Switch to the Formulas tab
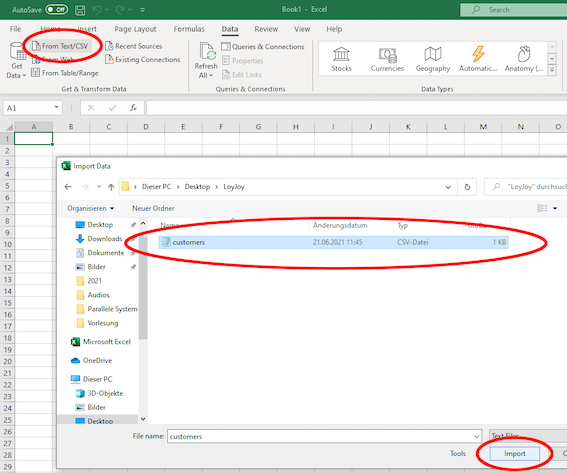The image size is (567, 473). tap(189, 29)
